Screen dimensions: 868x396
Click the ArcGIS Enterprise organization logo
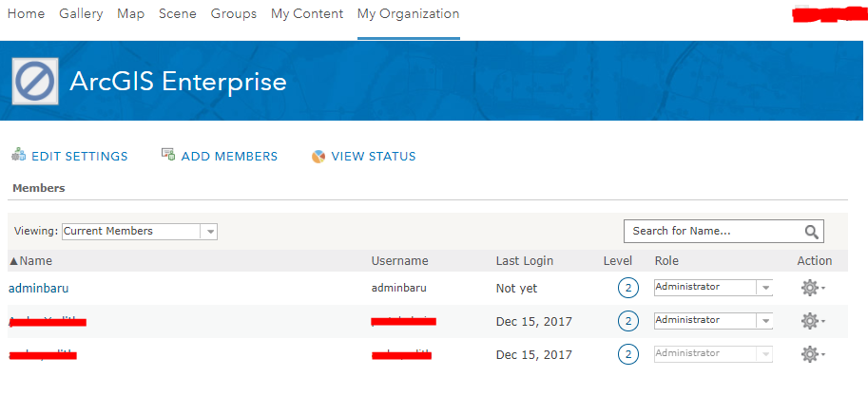35,82
